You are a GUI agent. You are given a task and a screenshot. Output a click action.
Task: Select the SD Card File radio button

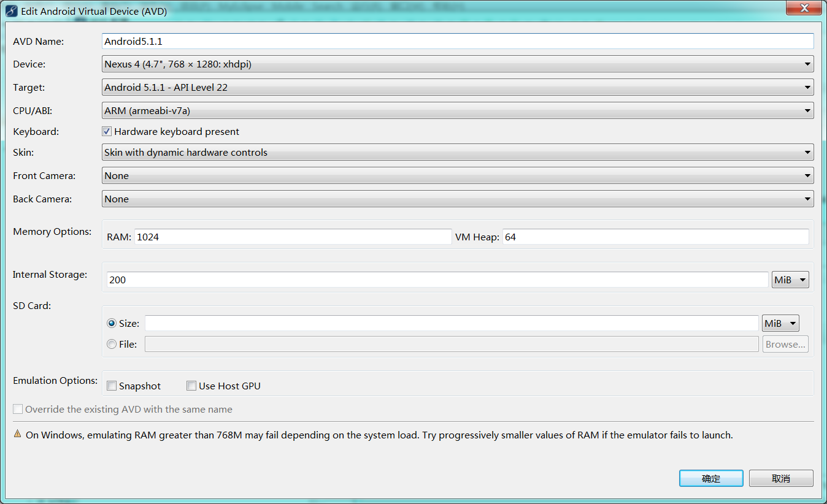pyautogui.click(x=112, y=344)
